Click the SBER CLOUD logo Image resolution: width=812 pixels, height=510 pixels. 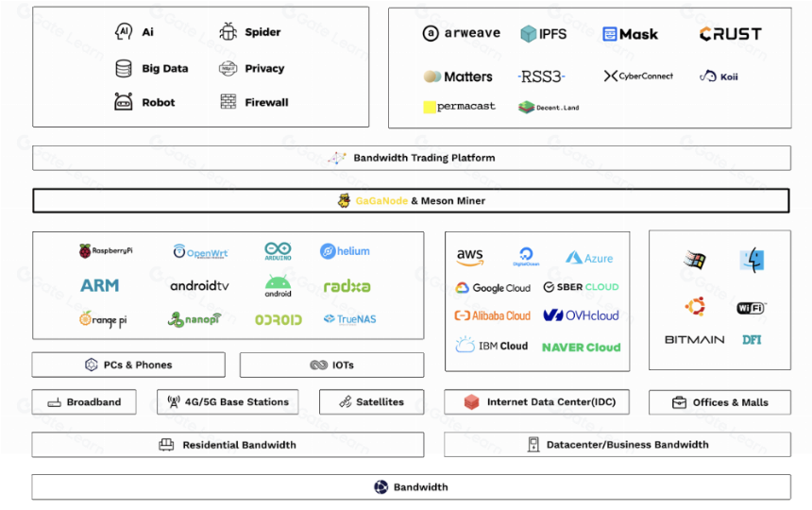(581, 287)
